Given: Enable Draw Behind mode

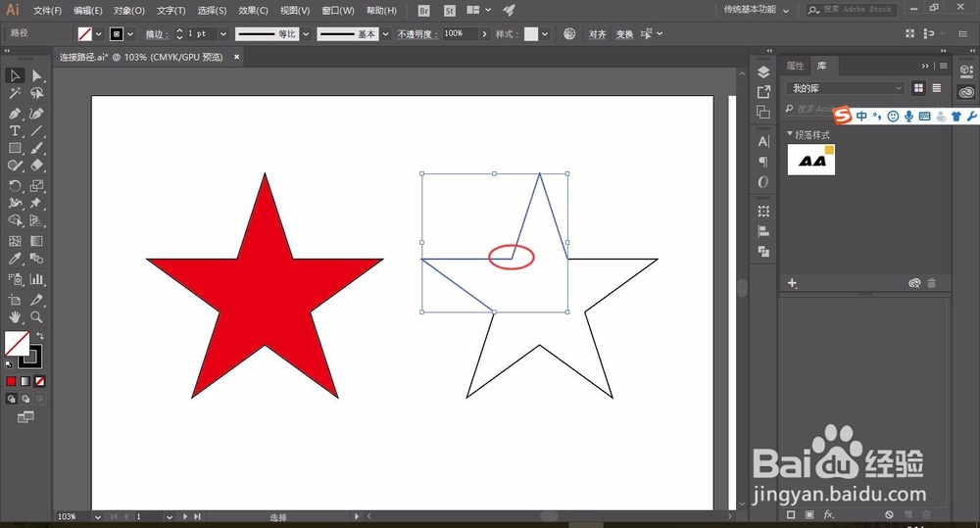Looking at the screenshot, I should pos(25,399).
